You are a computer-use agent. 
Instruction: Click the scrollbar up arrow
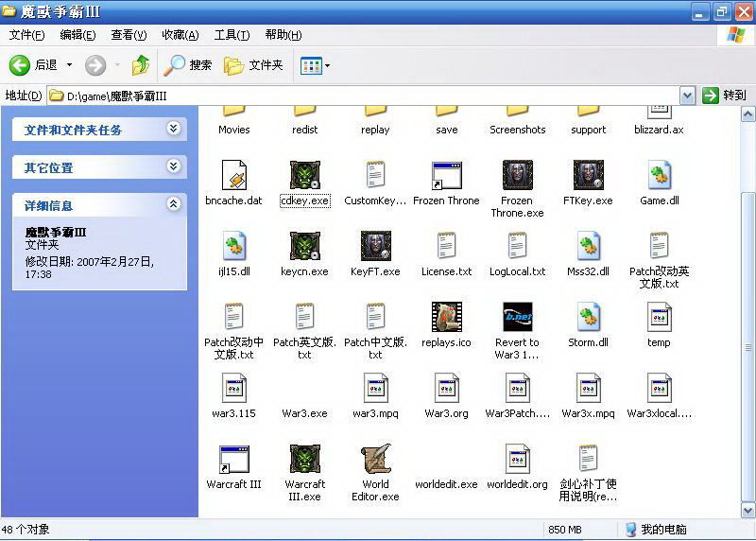(747, 113)
